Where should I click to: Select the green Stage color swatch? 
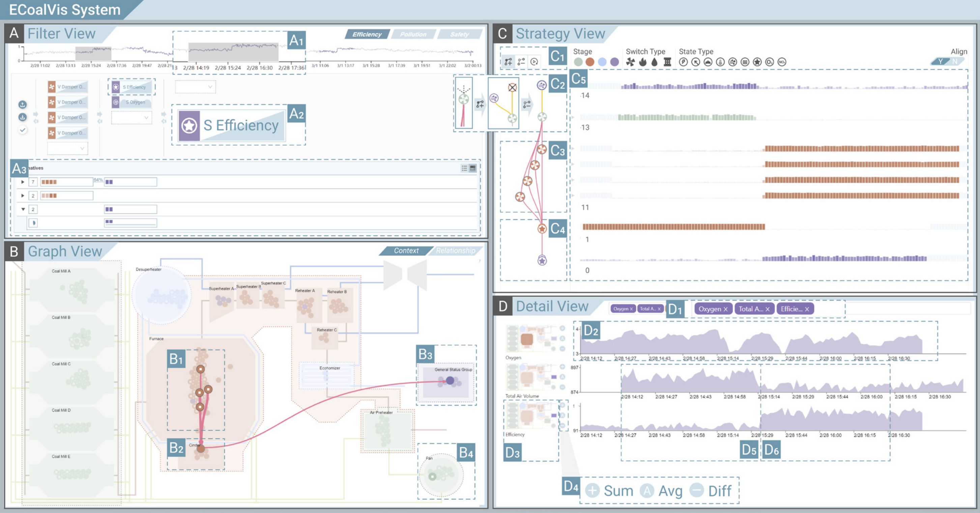tap(579, 62)
